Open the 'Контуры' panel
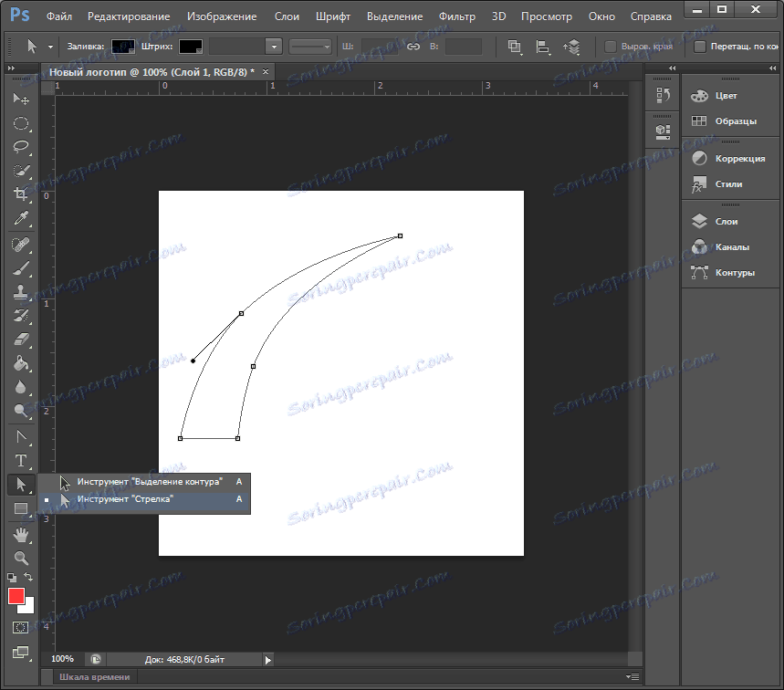 735,272
